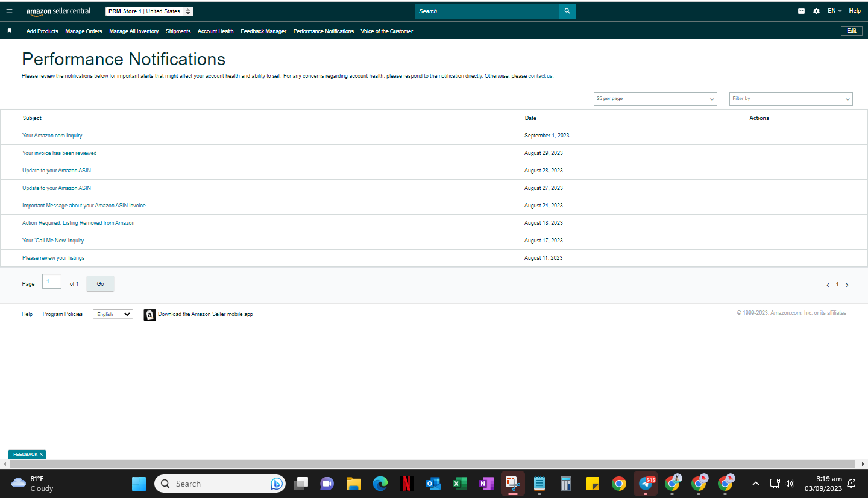Image resolution: width=868 pixels, height=498 pixels.
Task: Click the horizontal scrollbar at page bottom
Action: tap(433, 464)
